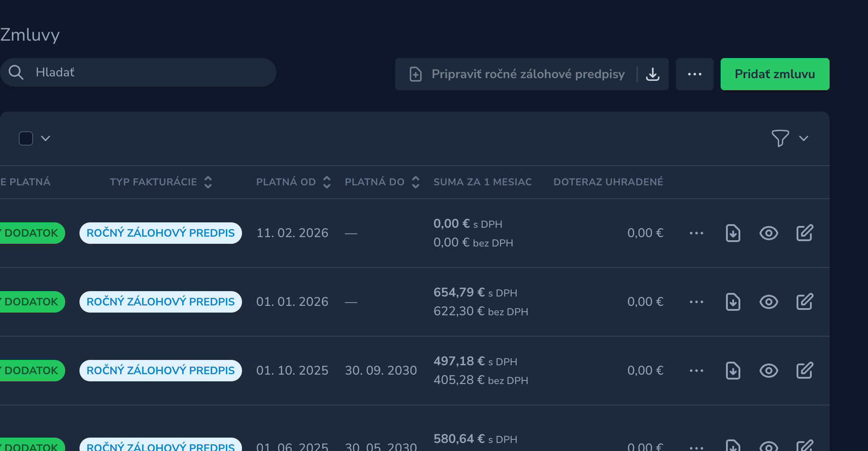Viewport: 868px width, 451px height.
Task: Expand the filter chevron dropdown
Action: pyautogui.click(x=804, y=138)
